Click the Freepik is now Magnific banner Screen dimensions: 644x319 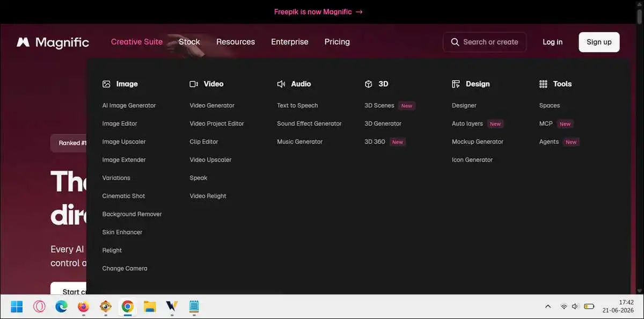click(x=318, y=12)
